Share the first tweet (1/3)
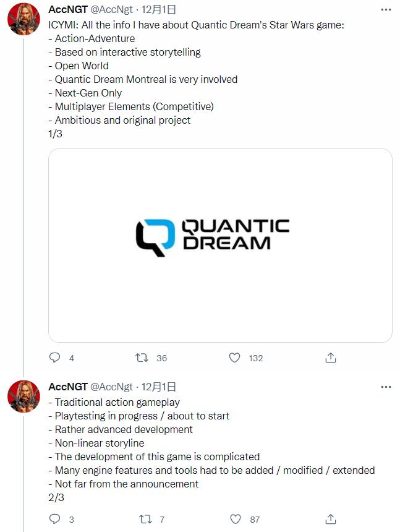The height and width of the screenshot is (532, 400). pyautogui.click(x=331, y=358)
